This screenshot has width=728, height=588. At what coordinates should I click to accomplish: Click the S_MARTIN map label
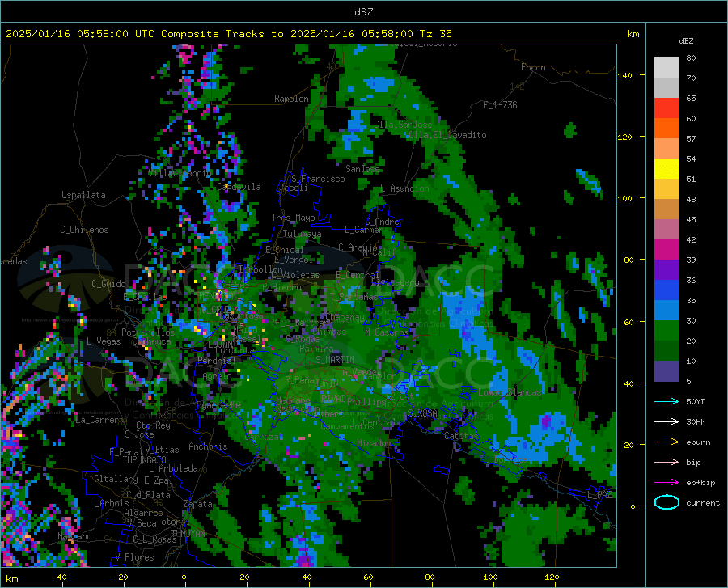point(335,360)
